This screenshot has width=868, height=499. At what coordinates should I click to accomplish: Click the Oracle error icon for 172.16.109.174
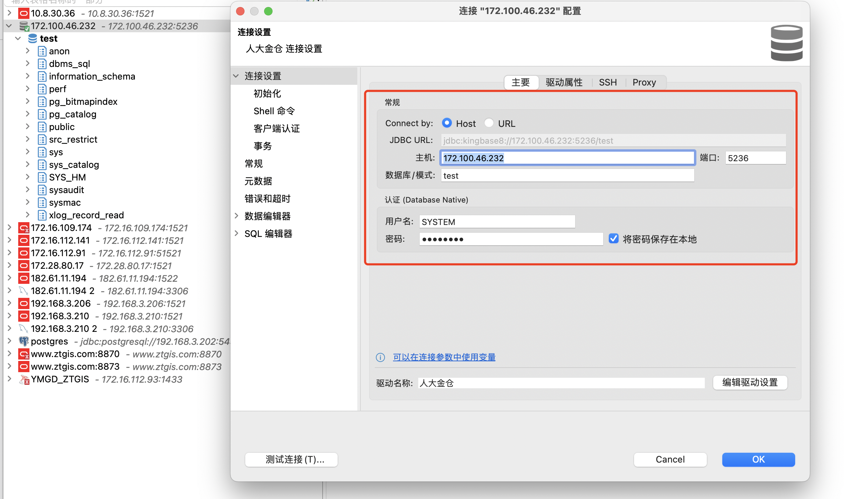click(23, 228)
